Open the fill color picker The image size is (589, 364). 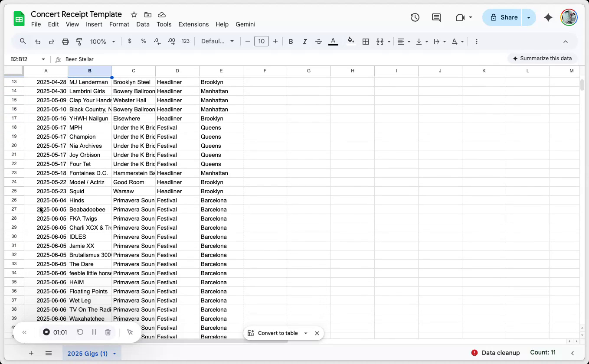tap(351, 41)
